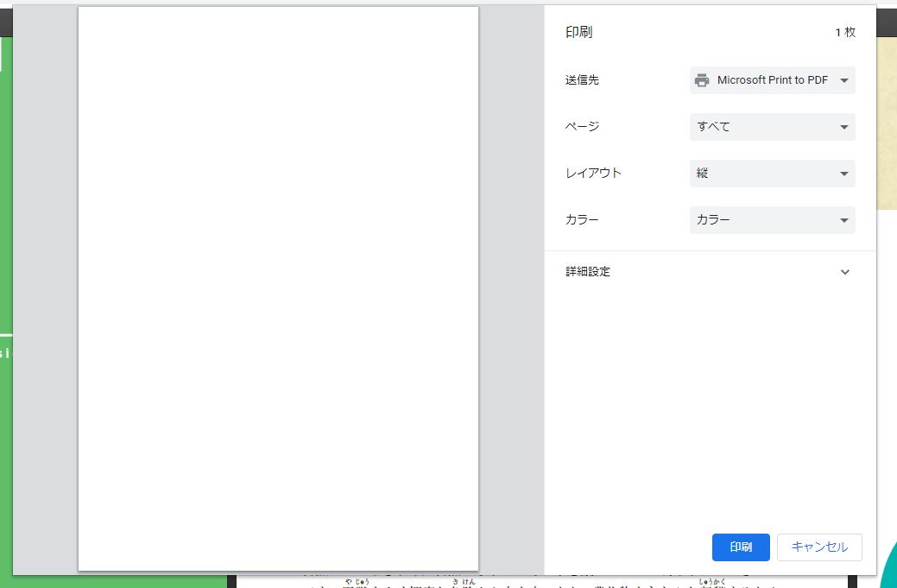Image resolution: width=897 pixels, height=588 pixels.
Task: Open the カラー color mode dropdown
Action: (772, 220)
